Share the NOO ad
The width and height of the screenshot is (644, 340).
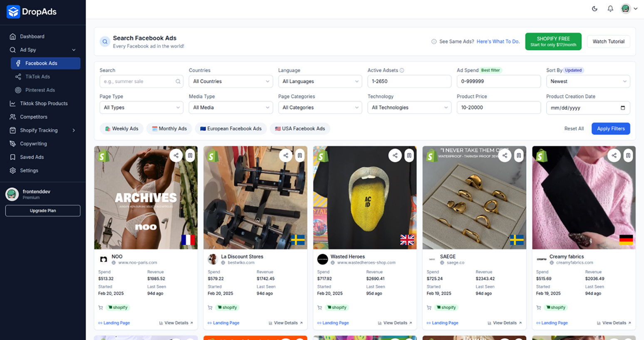pos(176,155)
